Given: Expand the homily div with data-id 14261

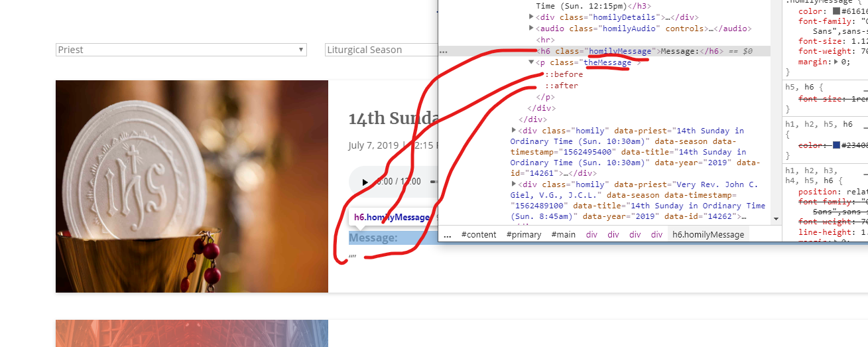Looking at the screenshot, I should click(514, 131).
